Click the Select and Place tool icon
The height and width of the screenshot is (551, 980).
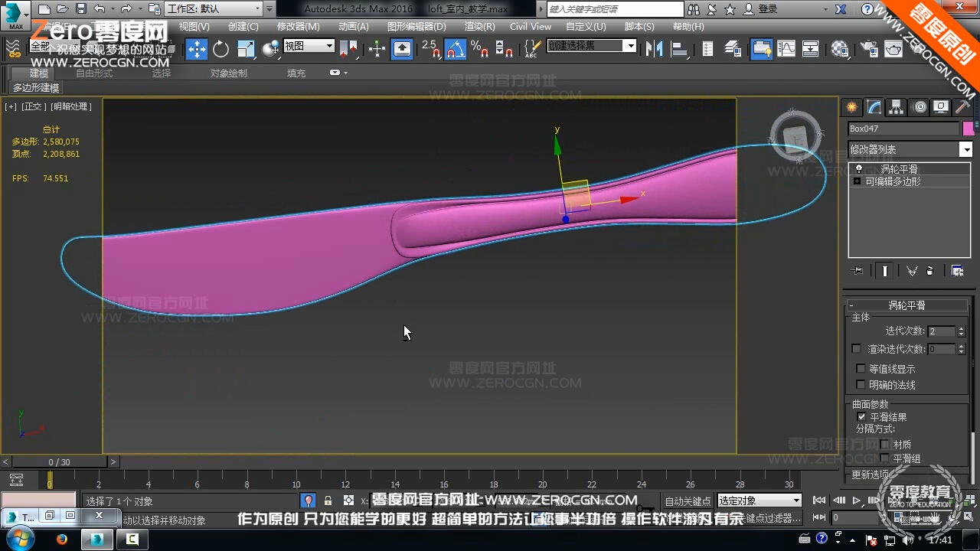coord(270,49)
